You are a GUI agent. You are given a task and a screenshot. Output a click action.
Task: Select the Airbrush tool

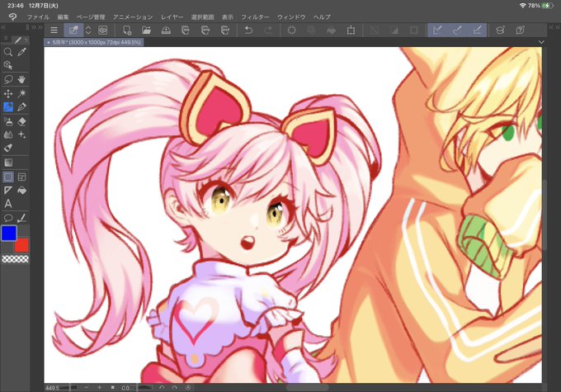(8, 121)
